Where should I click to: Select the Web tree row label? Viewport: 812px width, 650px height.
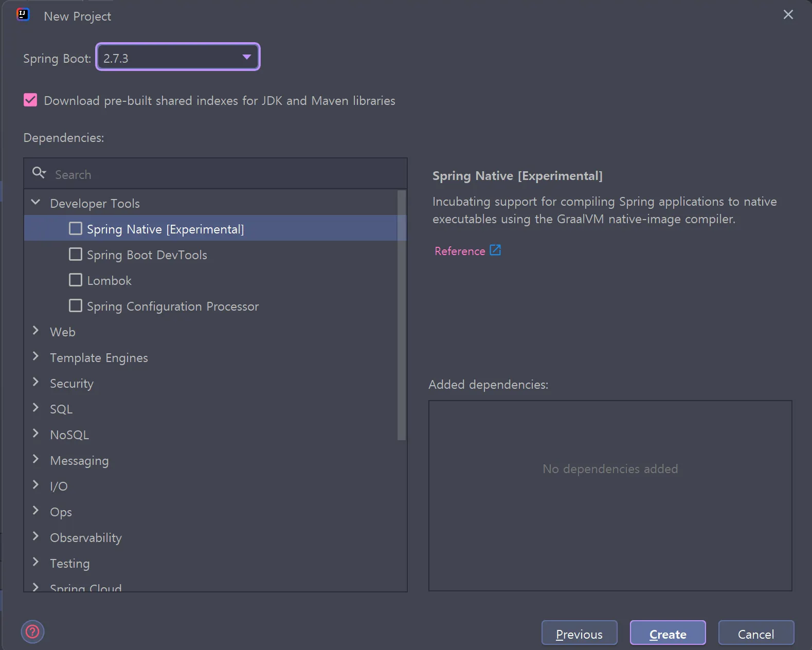click(63, 332)
